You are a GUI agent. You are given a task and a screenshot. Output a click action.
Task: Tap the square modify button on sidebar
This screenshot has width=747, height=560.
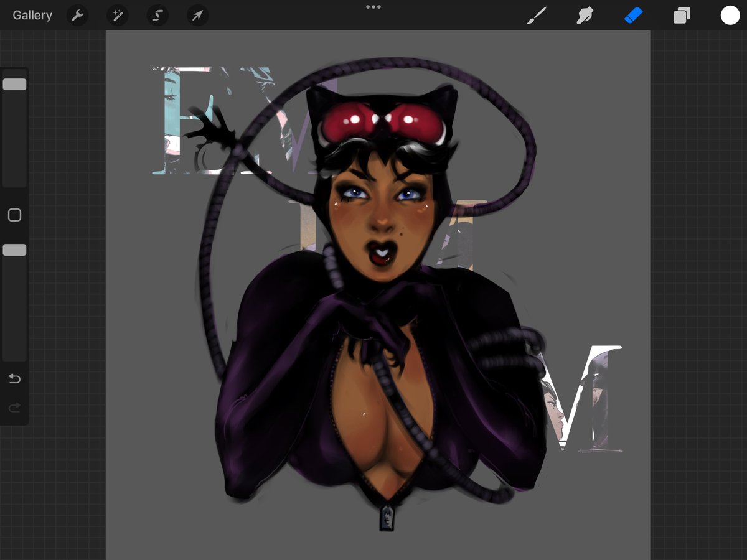[x=14, y=215]
